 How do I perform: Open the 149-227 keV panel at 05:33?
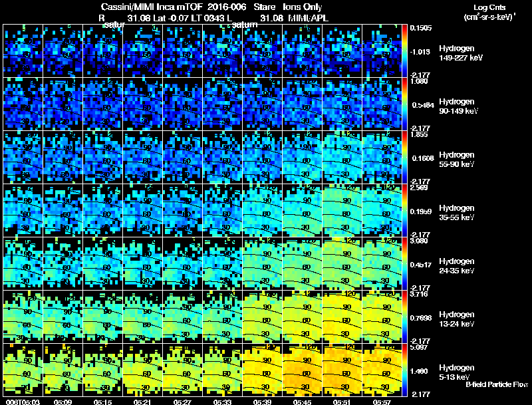point(223,51)
